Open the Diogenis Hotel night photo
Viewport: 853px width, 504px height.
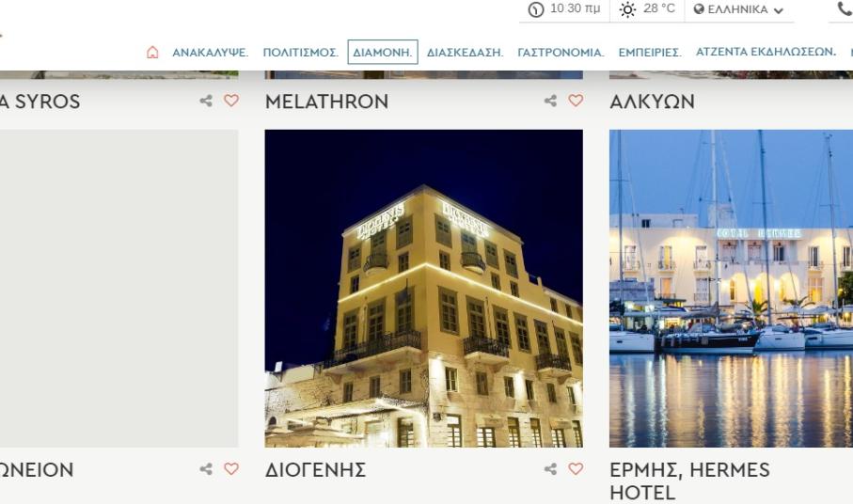pos(424,288)
